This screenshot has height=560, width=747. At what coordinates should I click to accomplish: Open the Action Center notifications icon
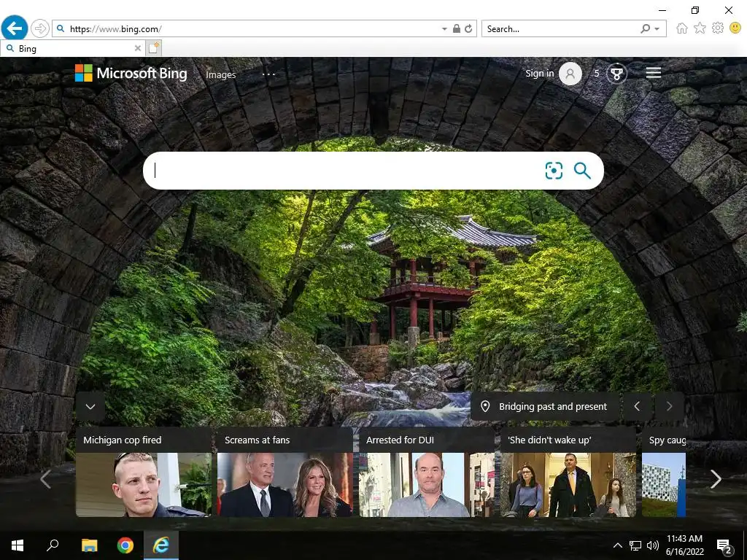(x=724, y=546)
